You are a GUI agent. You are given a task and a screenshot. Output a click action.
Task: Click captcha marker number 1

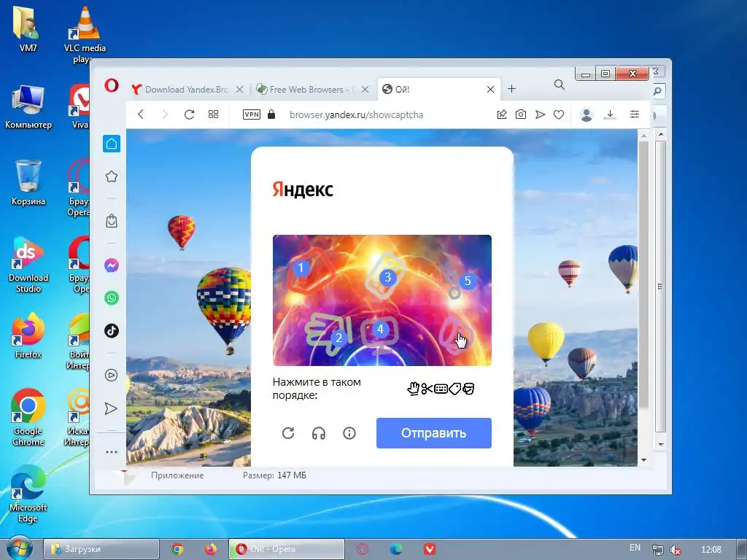[x=301, y=268]
